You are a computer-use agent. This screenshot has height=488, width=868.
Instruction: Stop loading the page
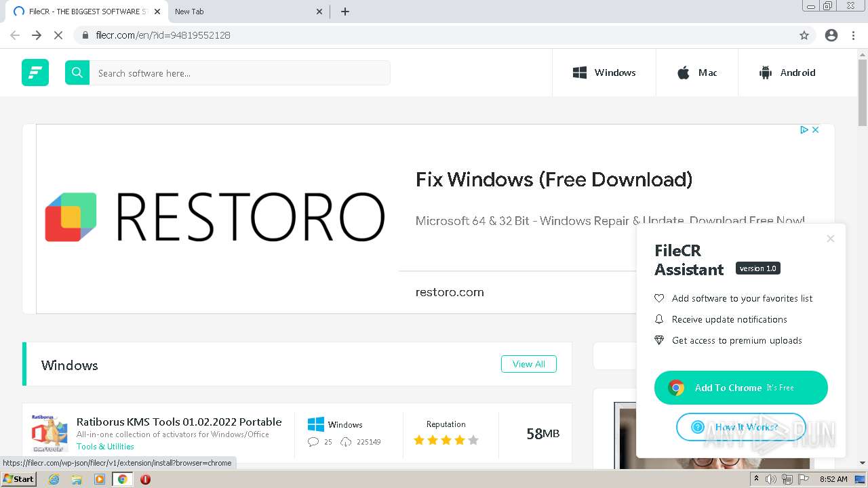[x=58, y=35]
